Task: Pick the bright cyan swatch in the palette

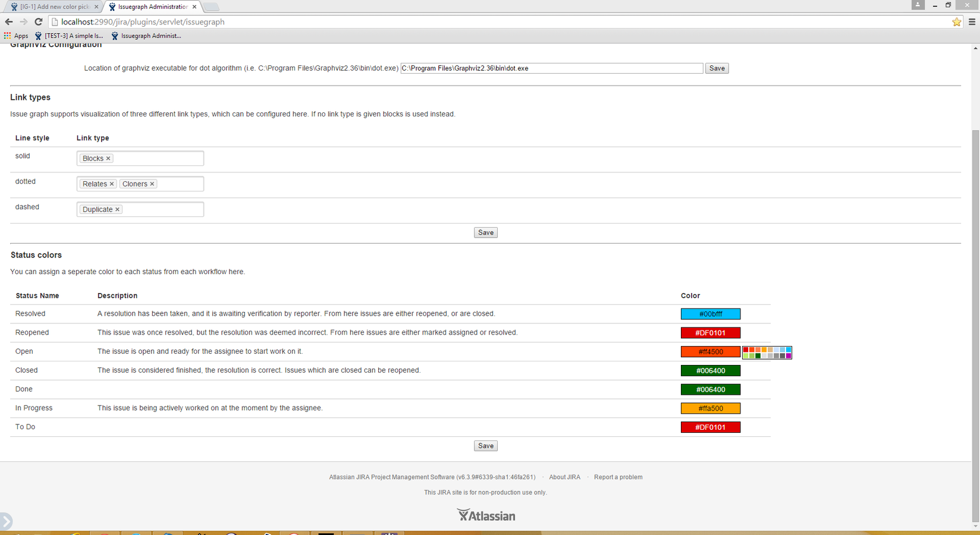Action: coord(789,350)
